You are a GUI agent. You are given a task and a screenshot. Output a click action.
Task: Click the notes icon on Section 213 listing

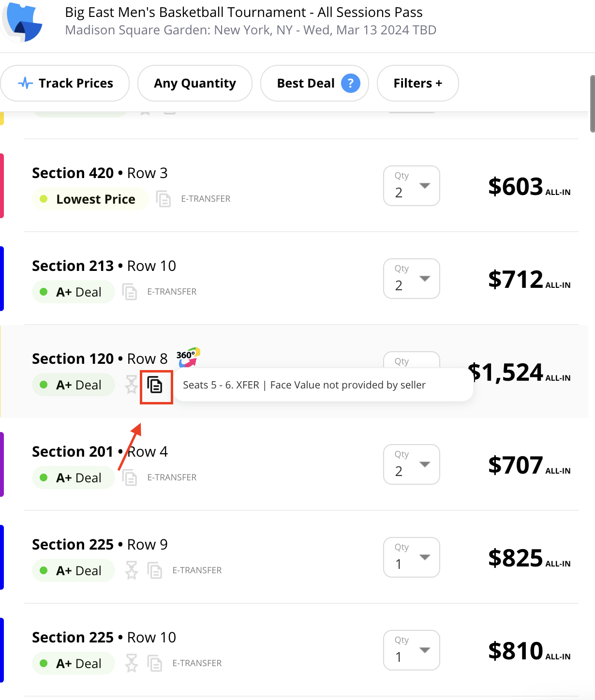point(130,292)
